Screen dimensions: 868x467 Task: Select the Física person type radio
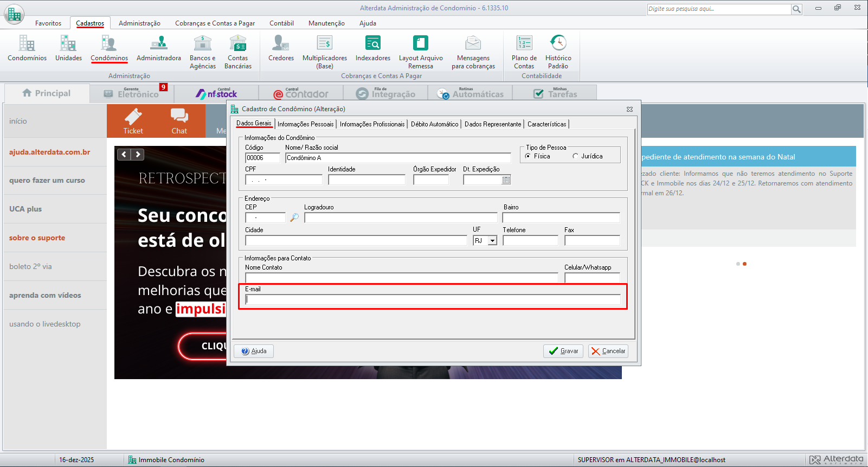(x=528, y=156)
